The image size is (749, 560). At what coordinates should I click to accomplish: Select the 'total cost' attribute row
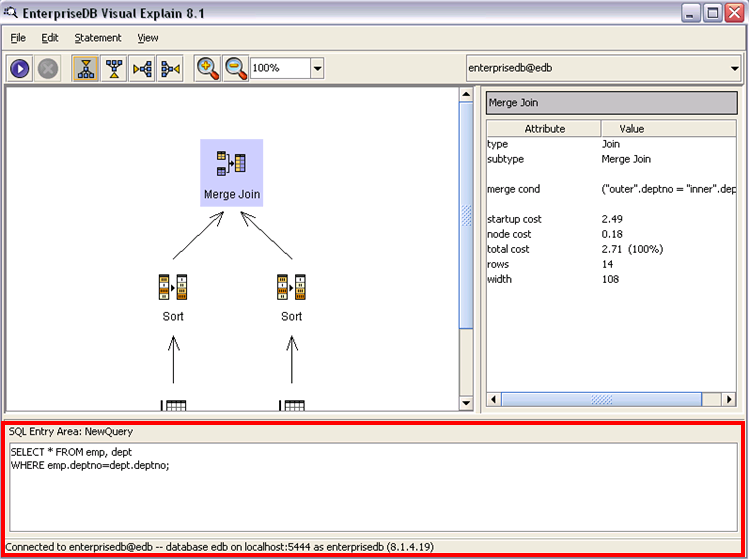[611, 249]
